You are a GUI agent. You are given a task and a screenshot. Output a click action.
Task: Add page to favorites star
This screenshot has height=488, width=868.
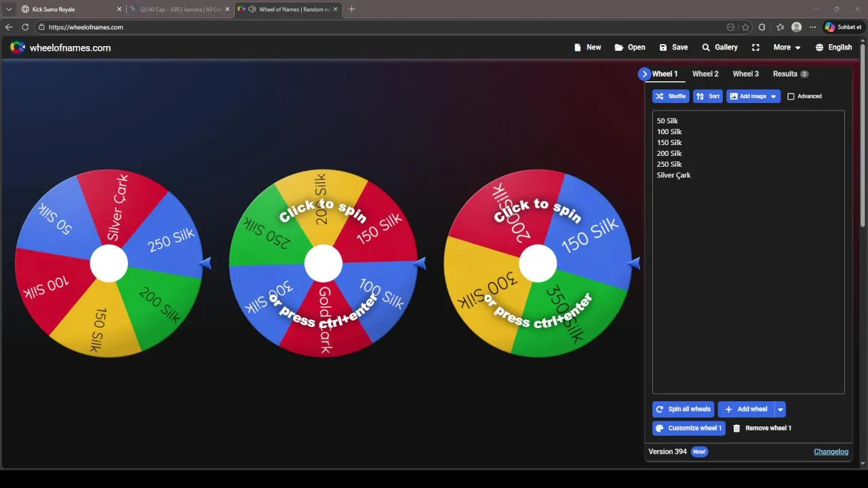(x=745, y=27)
